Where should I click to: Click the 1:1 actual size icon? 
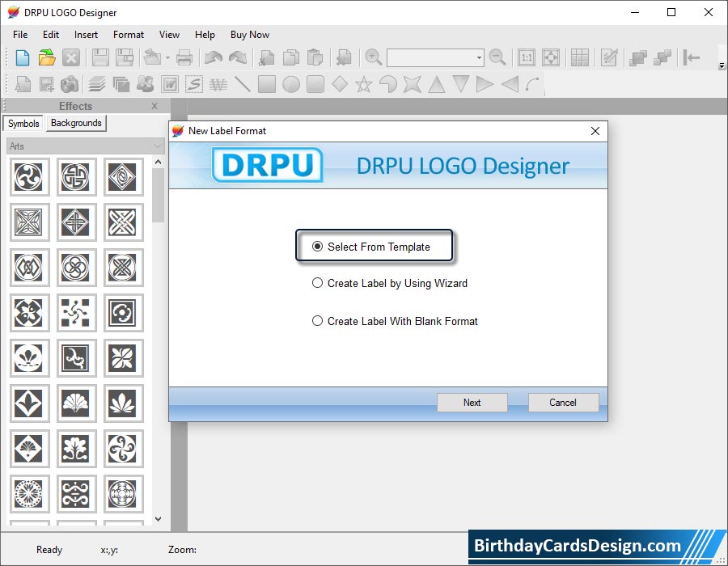point(527,57)
